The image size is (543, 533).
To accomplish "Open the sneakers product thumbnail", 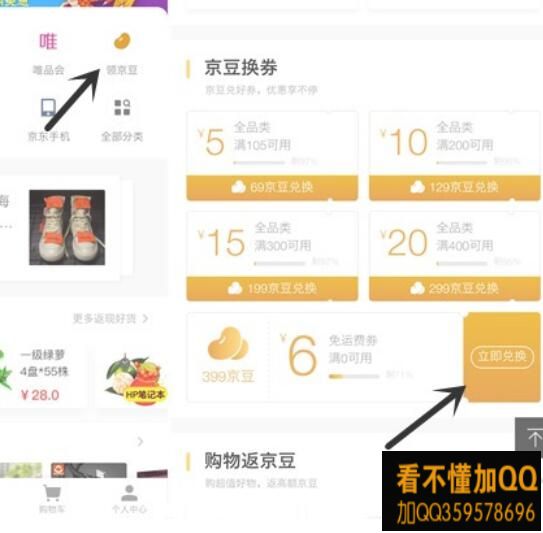I will click(x=67, y=227).
